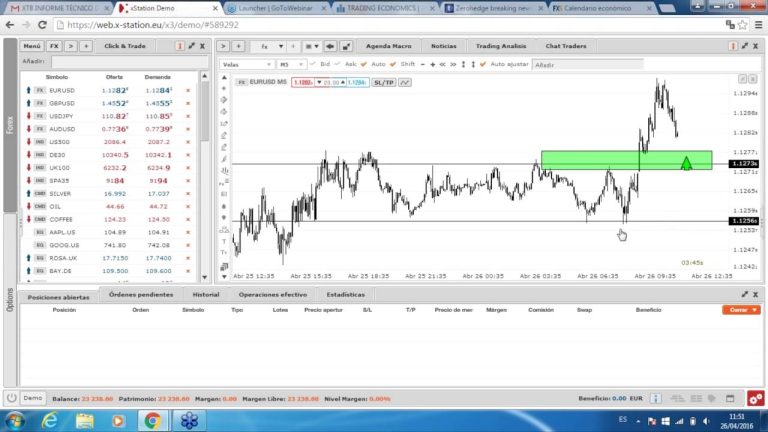The height and width of the screenshot is (432, 768).
Task: Expand the bottom positions panel
Action: (x=744, y=294)
